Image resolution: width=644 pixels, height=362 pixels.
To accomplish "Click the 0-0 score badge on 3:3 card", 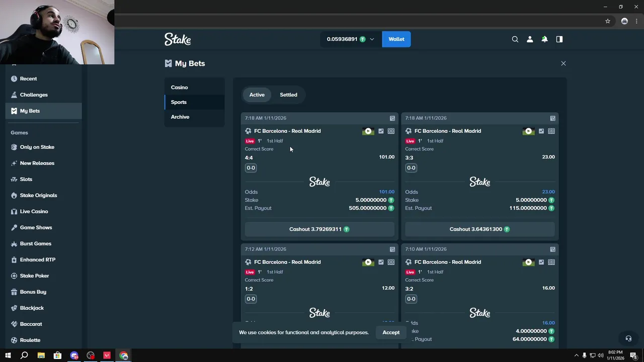I will point(411,168).
